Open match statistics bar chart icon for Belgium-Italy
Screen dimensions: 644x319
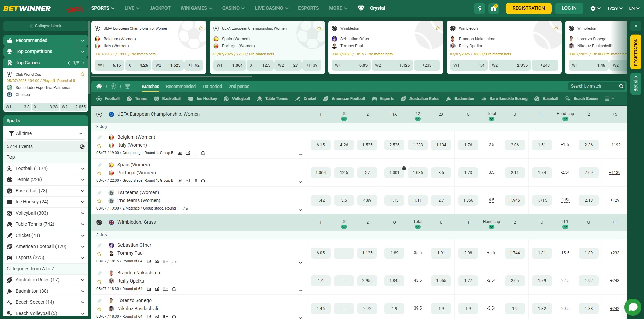pos(180,153)
